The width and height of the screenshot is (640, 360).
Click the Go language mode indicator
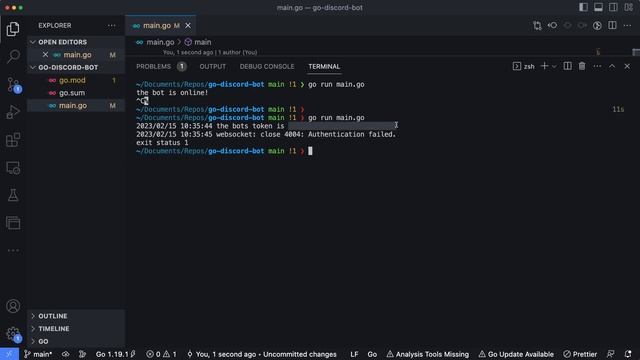point(372,354)
